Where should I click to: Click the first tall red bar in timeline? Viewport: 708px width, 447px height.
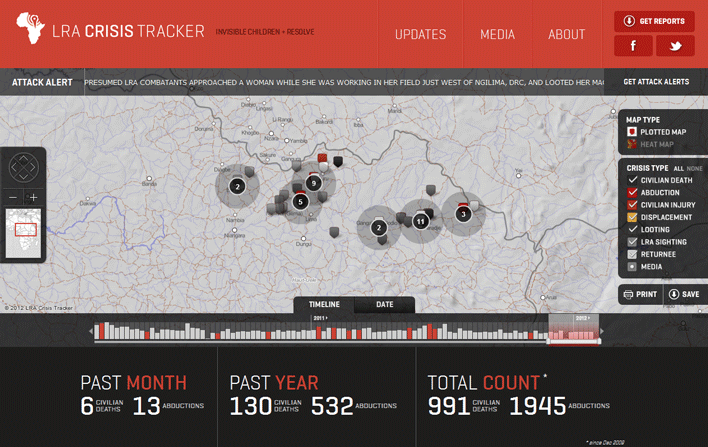click(x=102, y=331)
